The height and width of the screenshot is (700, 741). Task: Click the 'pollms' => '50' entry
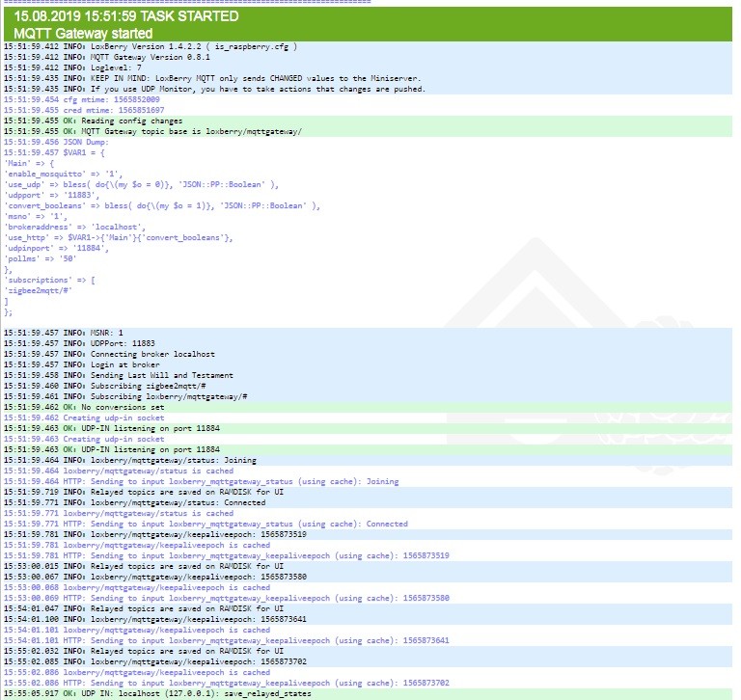41,258
